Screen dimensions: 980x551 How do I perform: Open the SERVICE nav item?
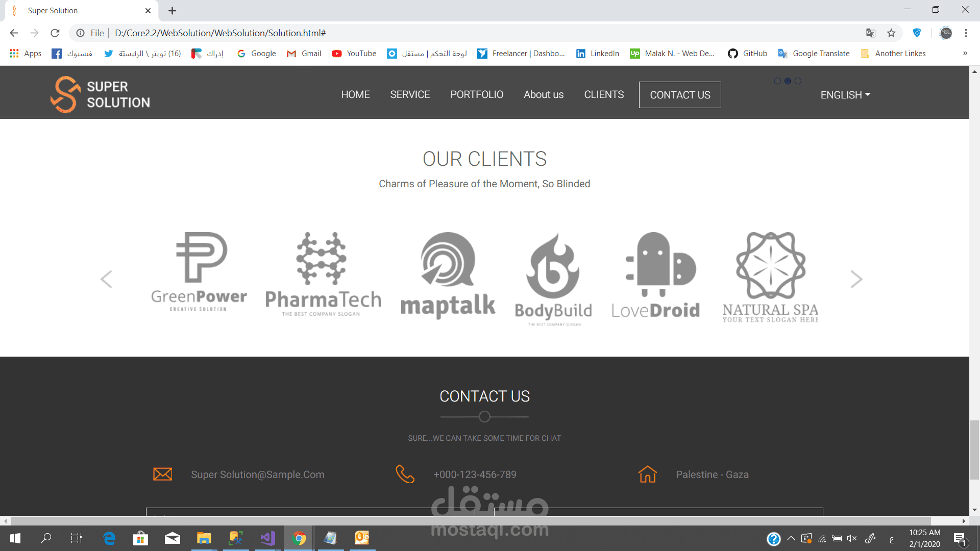coord(410,94)
